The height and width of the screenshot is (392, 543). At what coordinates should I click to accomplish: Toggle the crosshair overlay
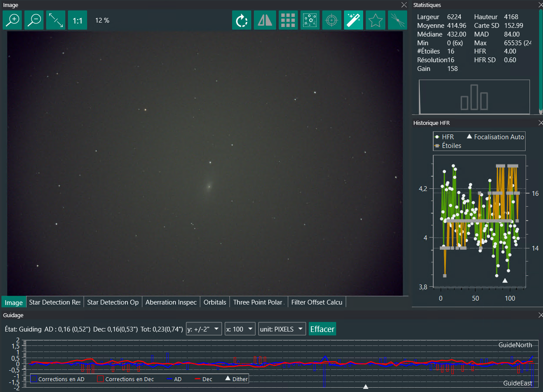click(x=332, y=20)
